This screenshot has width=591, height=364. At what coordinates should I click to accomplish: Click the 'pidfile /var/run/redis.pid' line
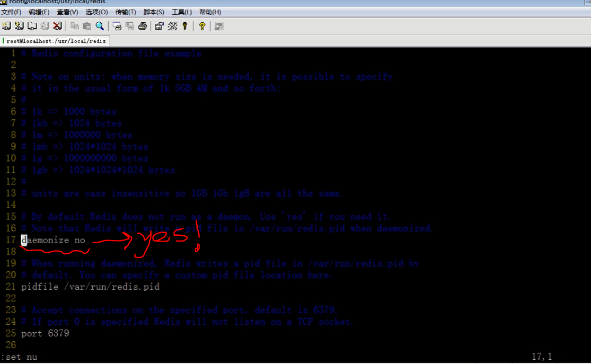tap(91, 287)
